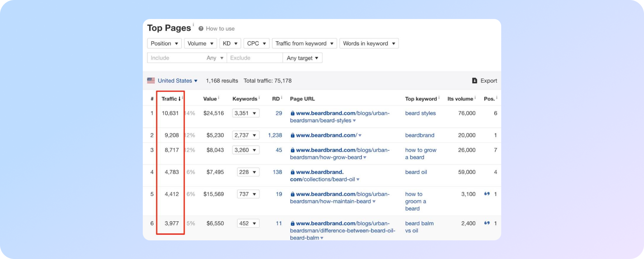Viewport: 644px width, 259px height.
Task: Open the KD filter dropdown
Action: pyautogui.click(x=230, y=43)
